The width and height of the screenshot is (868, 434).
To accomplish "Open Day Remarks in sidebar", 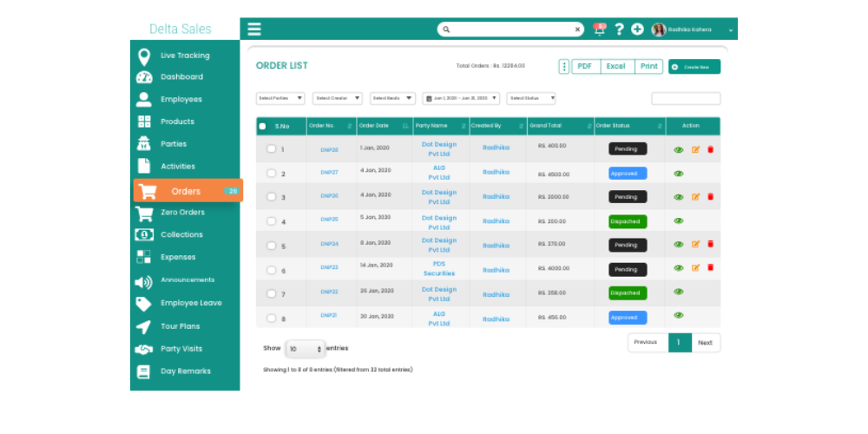I will pyautogui.click(x=186, y=372).
